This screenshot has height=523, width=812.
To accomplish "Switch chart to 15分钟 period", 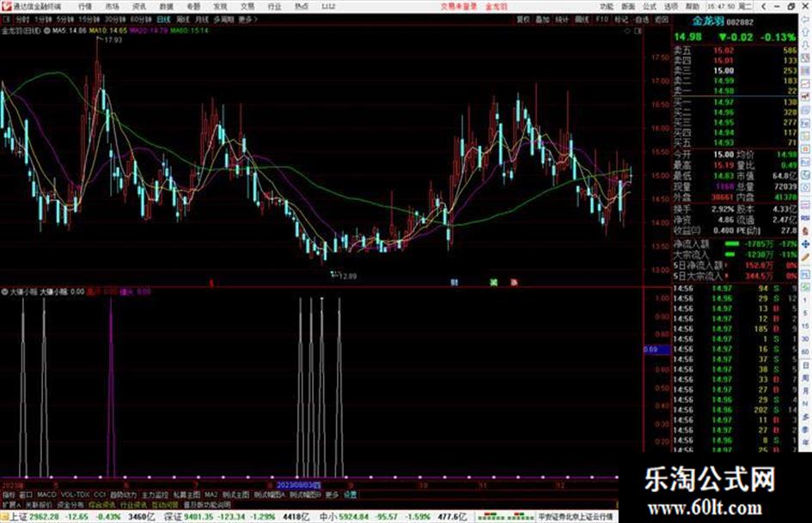I will point(89,19).
